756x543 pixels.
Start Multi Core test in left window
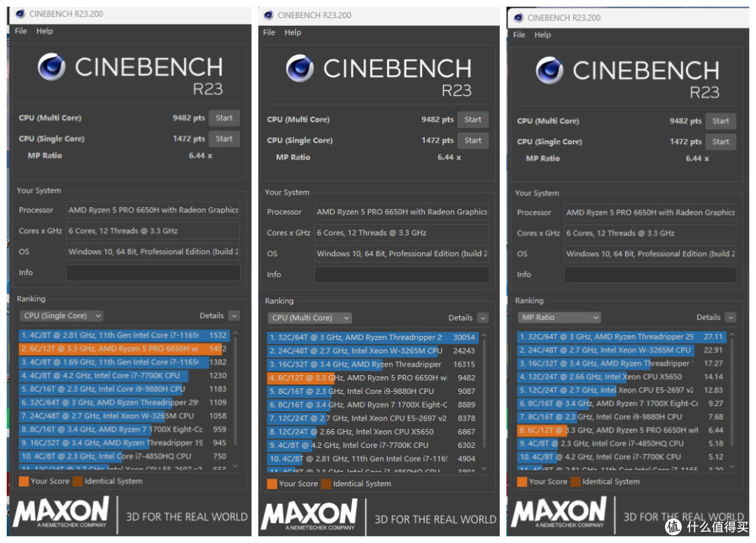click(x=224, y=118)
